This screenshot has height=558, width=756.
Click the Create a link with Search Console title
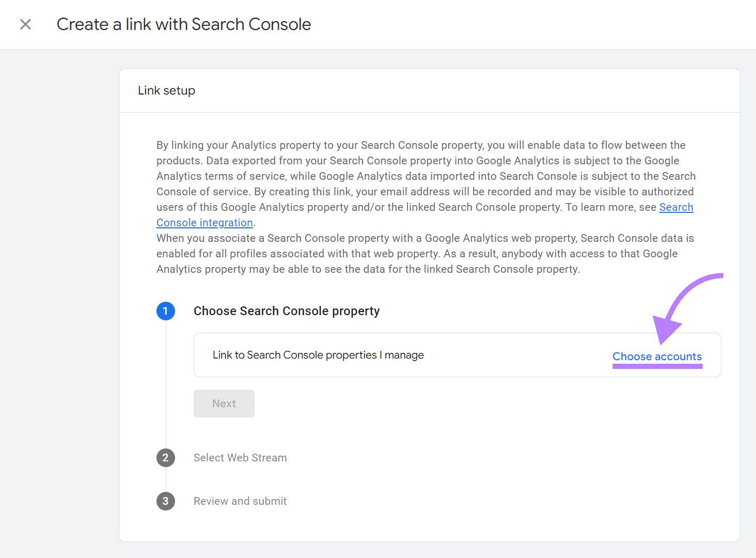[184, 24]
